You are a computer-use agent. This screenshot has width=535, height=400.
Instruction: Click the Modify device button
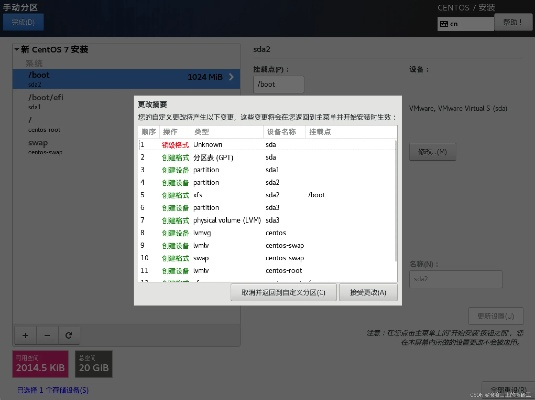pos(432,152)
